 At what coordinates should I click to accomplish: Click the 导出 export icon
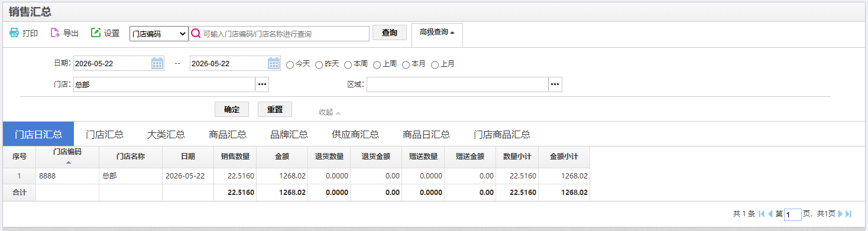[x=54, y=33]
